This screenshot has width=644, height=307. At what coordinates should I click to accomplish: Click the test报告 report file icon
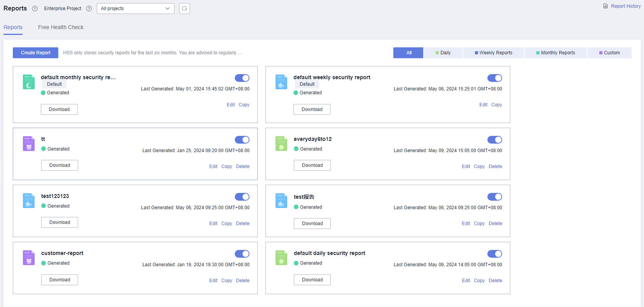pos(281,201)
